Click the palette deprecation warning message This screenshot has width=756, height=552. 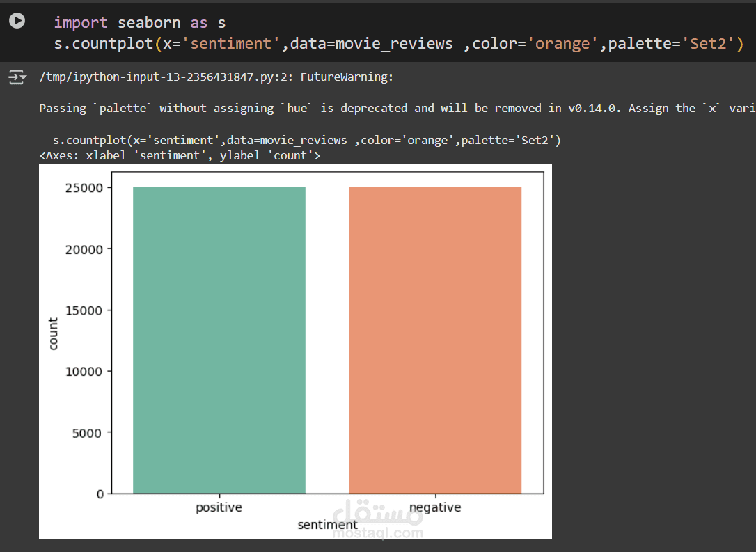(397, 108)
